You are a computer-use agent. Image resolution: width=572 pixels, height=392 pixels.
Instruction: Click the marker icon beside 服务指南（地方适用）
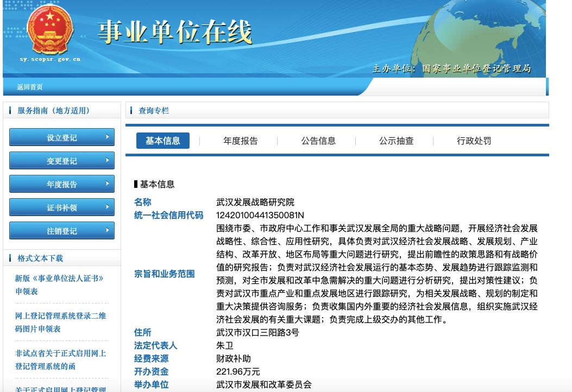tap(10, 110)
